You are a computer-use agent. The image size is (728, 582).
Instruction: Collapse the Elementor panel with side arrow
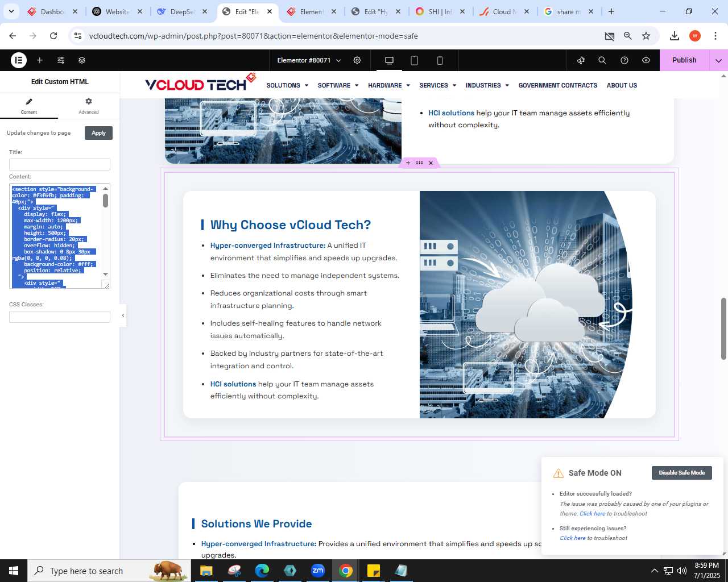[x=123, y=315]
